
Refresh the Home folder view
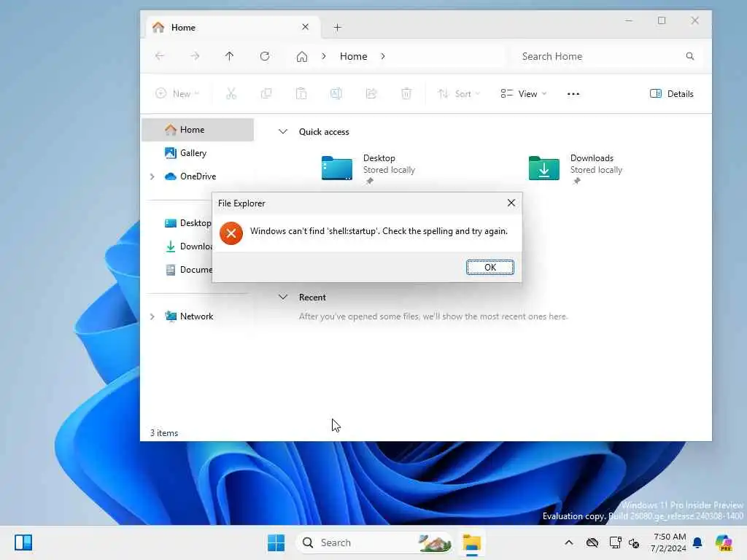(265, 56)
